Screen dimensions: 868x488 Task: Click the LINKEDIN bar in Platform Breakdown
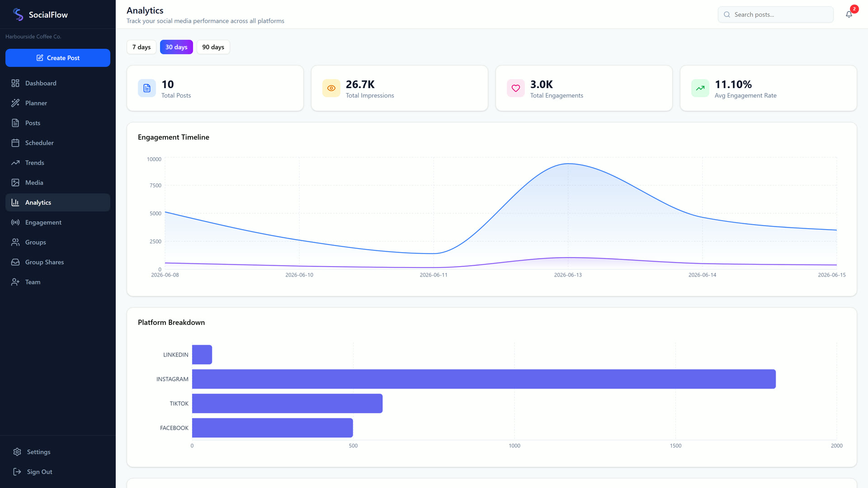point(202,355)
